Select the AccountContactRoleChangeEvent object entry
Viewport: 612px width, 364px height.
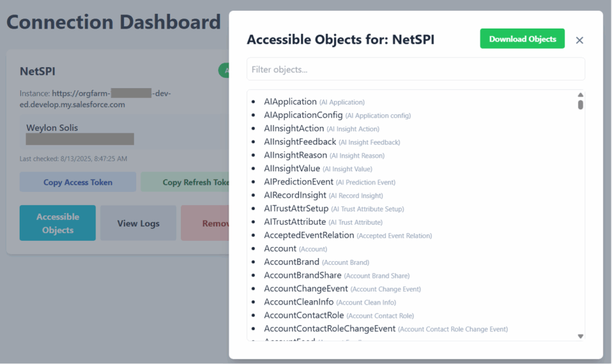coord(385,329)
